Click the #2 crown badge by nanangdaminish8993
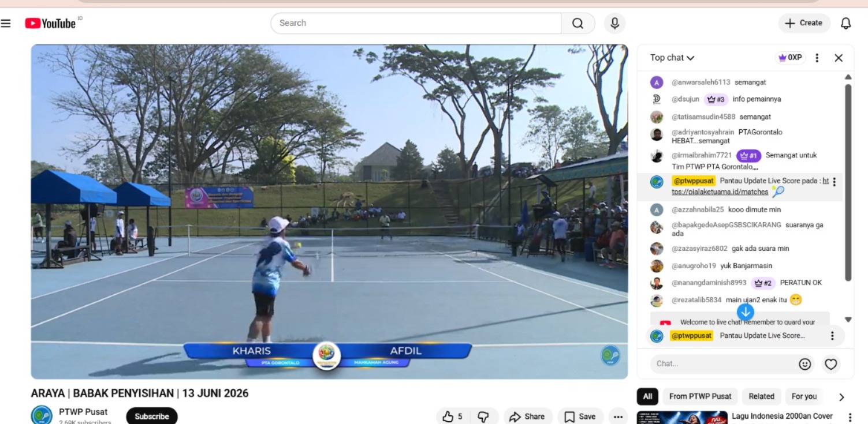 763,283
